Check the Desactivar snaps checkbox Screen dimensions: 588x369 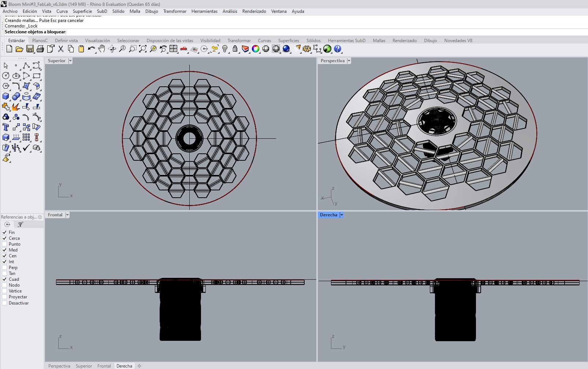[x=5, y=303]
